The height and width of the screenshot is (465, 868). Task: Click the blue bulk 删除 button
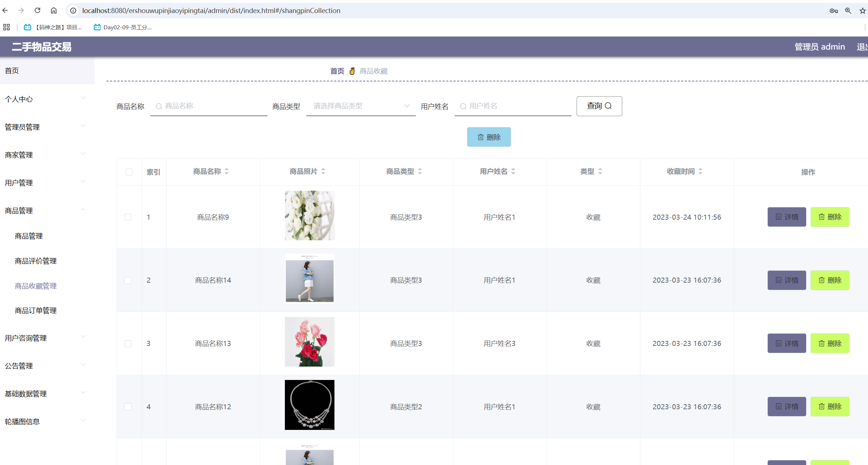(489, 137)
